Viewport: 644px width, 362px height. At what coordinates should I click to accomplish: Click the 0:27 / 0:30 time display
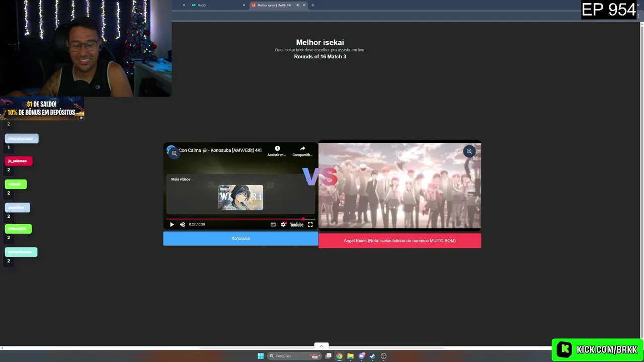pyautogui.click(x=197, y=225)
